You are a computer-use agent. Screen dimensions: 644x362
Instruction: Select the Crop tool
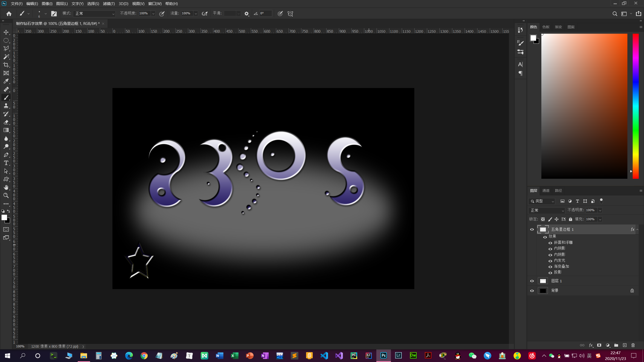click(6, 65)
